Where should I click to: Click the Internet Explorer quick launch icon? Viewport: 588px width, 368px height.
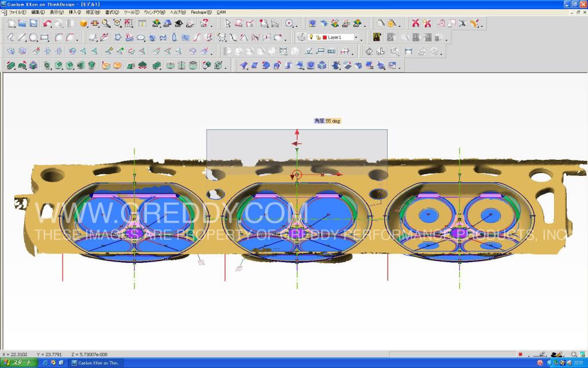coord(45,363)
